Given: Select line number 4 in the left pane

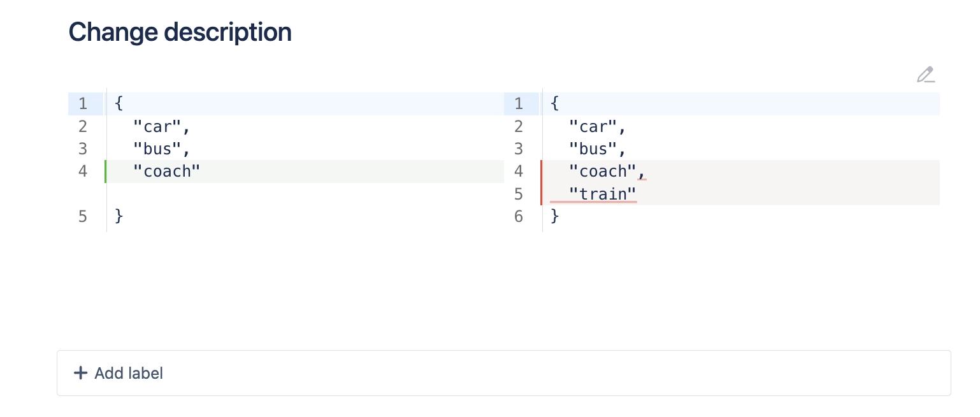Looking at the screenshot, I should point(83,172).
